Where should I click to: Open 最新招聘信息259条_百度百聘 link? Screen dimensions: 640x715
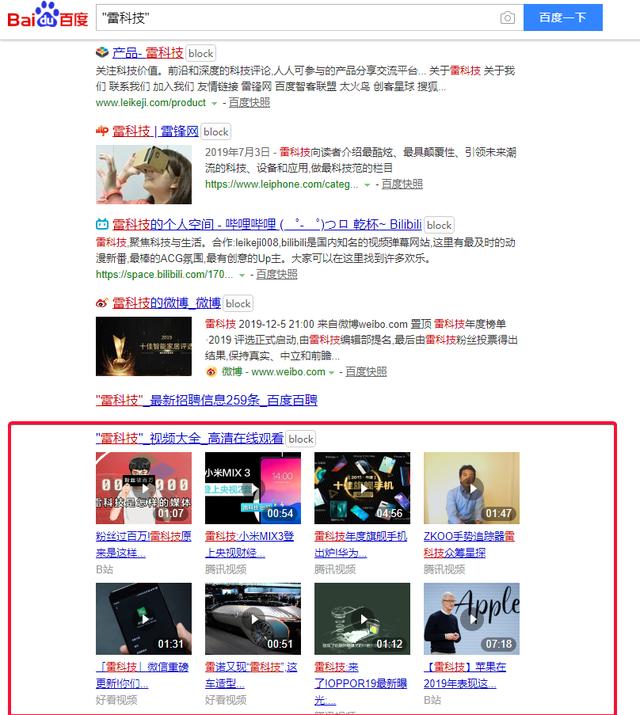point(206,400)
